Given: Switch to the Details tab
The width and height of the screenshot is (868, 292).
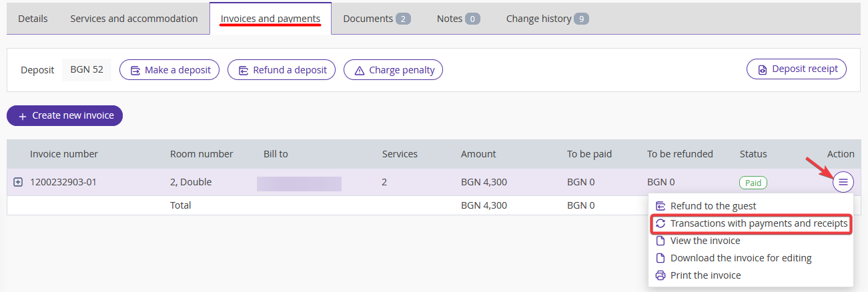Looking at the screenshot, I should click(x=33, y=19).
